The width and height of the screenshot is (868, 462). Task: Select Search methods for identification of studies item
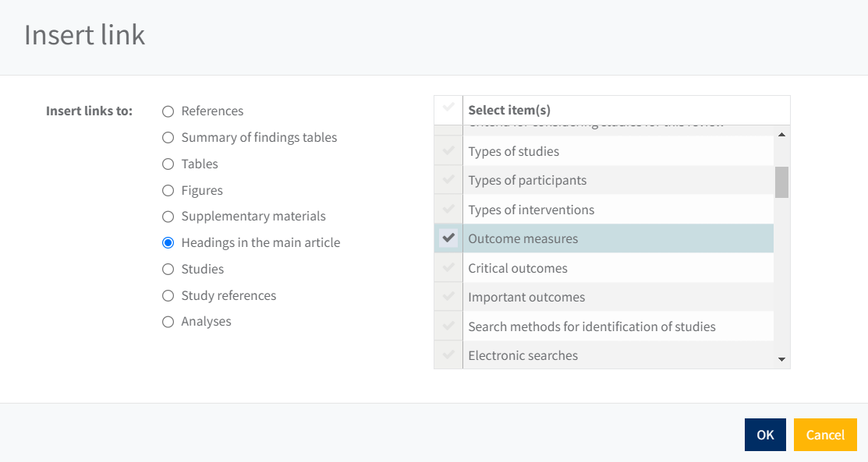pos(591,326)
